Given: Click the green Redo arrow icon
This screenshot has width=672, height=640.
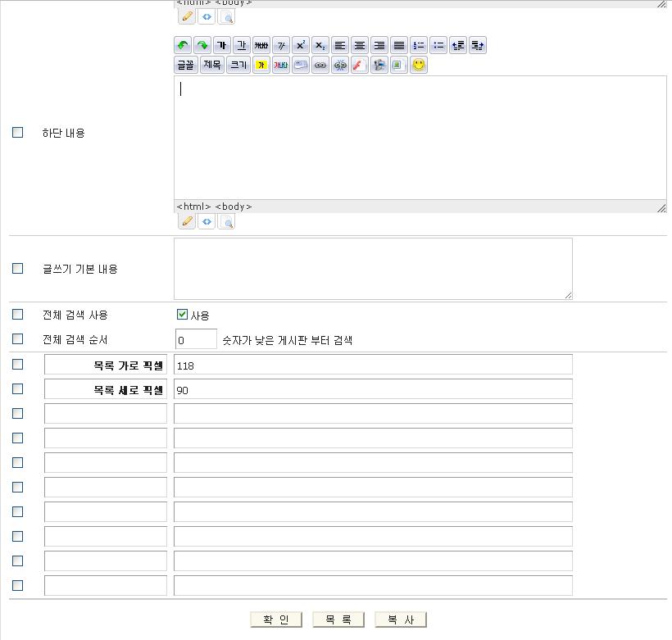Looking at the screenshot, I should 202,45.
